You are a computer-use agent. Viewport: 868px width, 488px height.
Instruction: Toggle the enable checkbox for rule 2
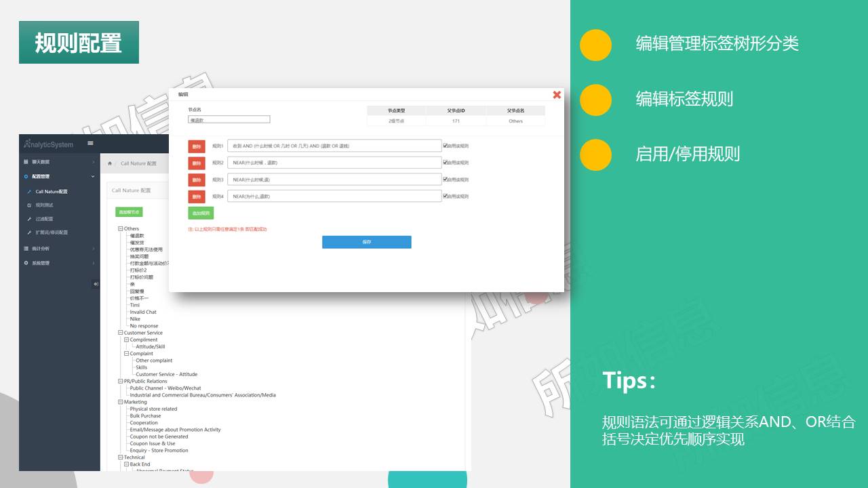coord(445,163)
